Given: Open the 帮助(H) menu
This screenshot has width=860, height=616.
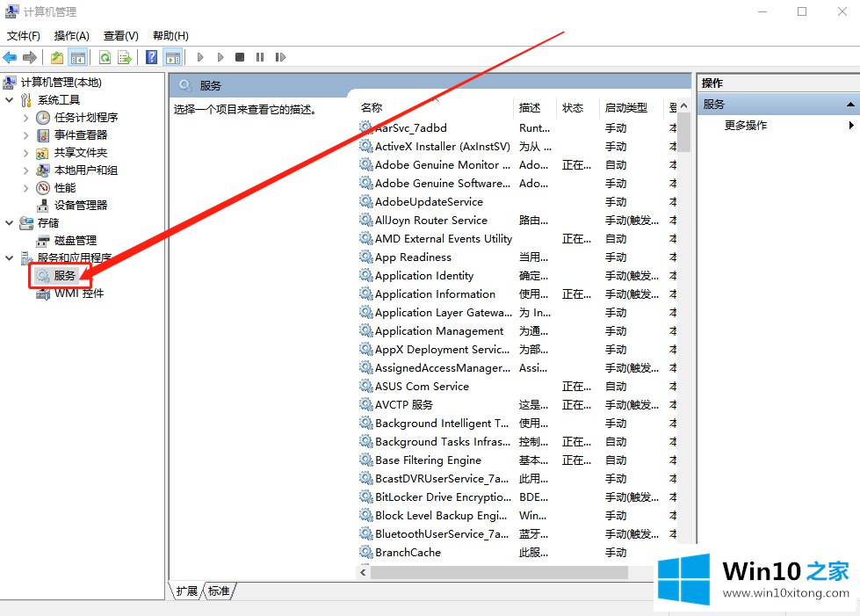Looking at the screenshot, I should click(x=170, y=36).
